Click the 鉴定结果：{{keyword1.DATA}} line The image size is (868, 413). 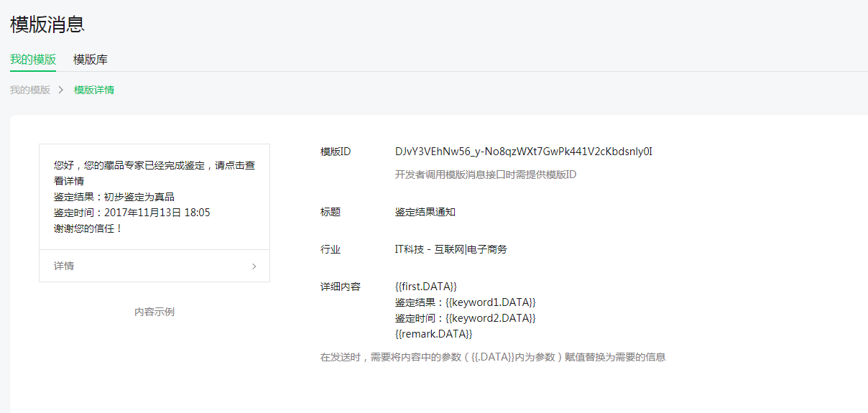[x=466, y=302]
